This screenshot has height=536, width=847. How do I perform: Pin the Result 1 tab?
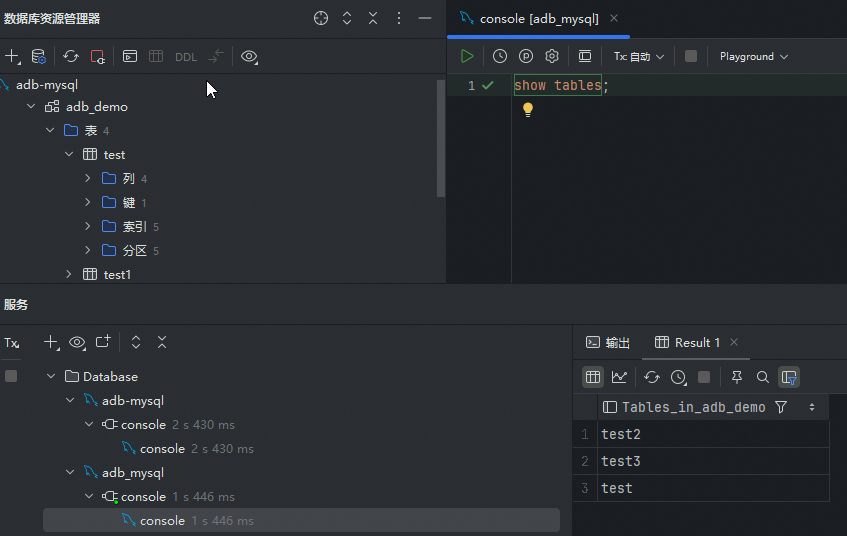pyautogui.click(x=736, y=377)
